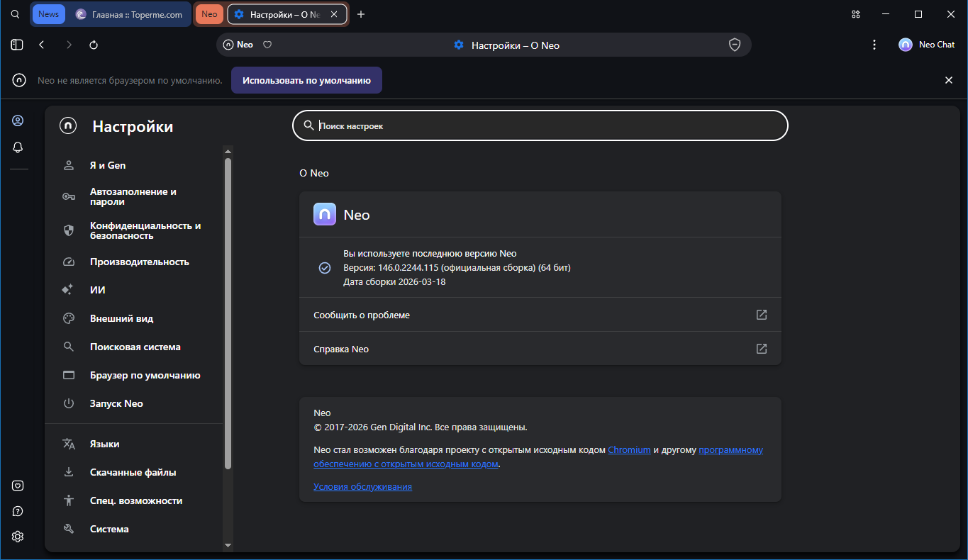The image size is (968, 560).
Task: Click the Настройки heading Neo logo
Action: [68, 126]
